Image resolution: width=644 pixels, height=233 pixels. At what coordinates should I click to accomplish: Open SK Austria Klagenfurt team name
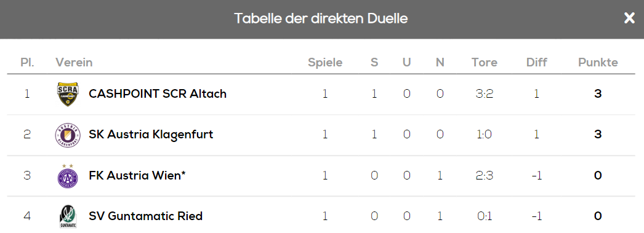151,135
